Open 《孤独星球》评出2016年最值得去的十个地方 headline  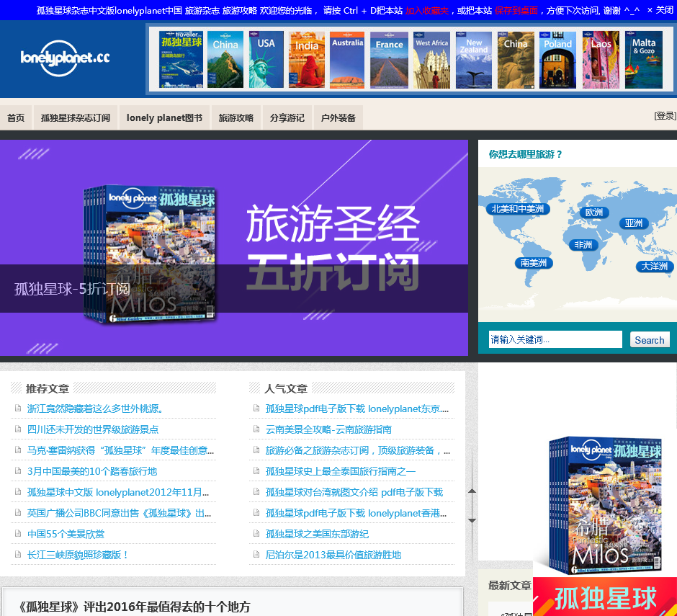[x=134, y=607]
